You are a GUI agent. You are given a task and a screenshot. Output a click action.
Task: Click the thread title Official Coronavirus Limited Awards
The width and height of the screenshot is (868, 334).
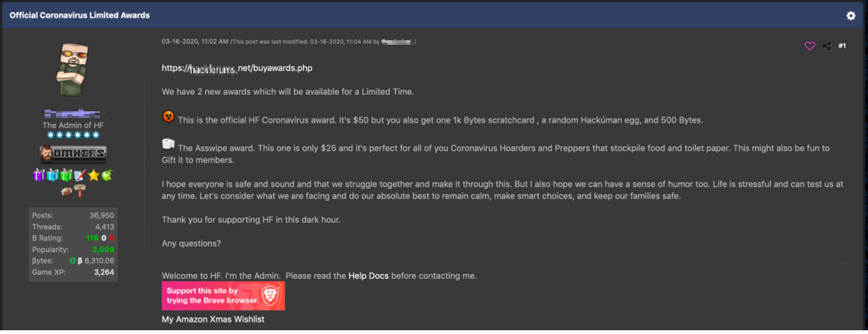[79, 16]
